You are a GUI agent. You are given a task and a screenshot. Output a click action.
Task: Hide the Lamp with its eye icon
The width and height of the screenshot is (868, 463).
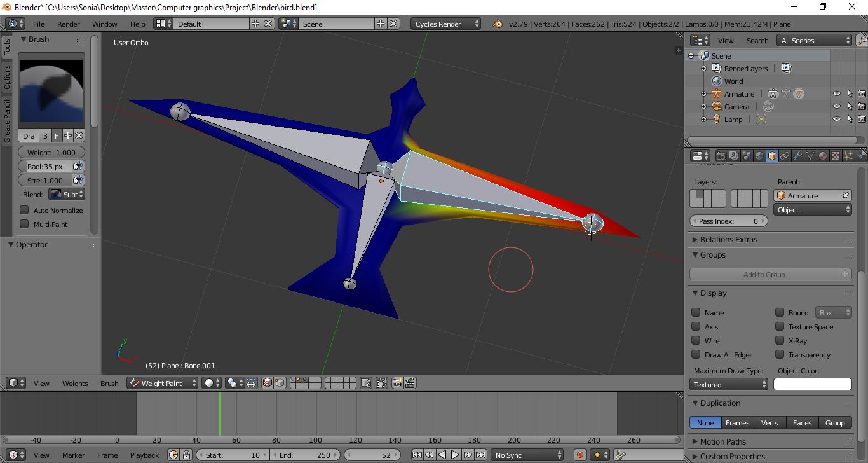click(837, 119)
